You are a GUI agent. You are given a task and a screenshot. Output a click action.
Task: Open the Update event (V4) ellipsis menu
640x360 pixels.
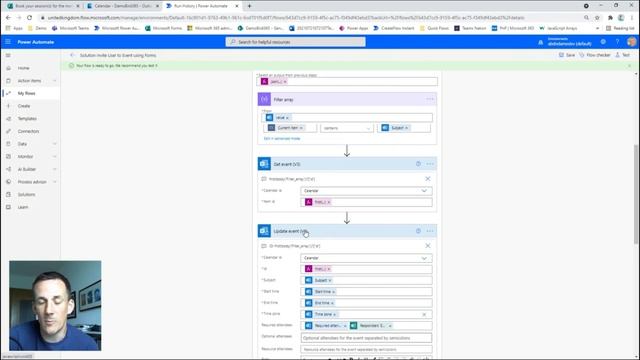click(x=430, y=231)
